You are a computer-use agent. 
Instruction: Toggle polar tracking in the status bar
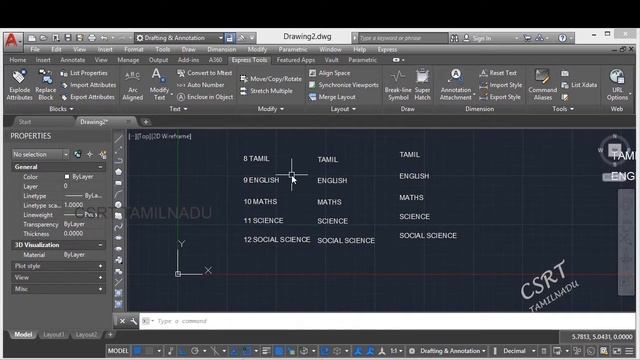(195, 351)
